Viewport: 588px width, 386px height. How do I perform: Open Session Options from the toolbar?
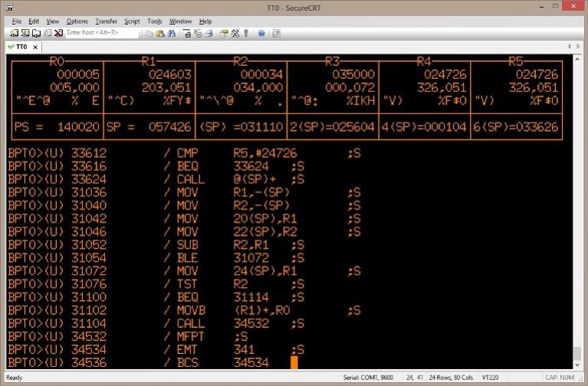(225, 33)
